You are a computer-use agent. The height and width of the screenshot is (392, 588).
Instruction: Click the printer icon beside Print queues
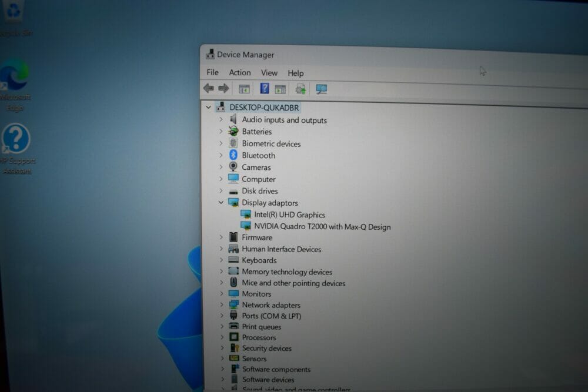(234, 326)
